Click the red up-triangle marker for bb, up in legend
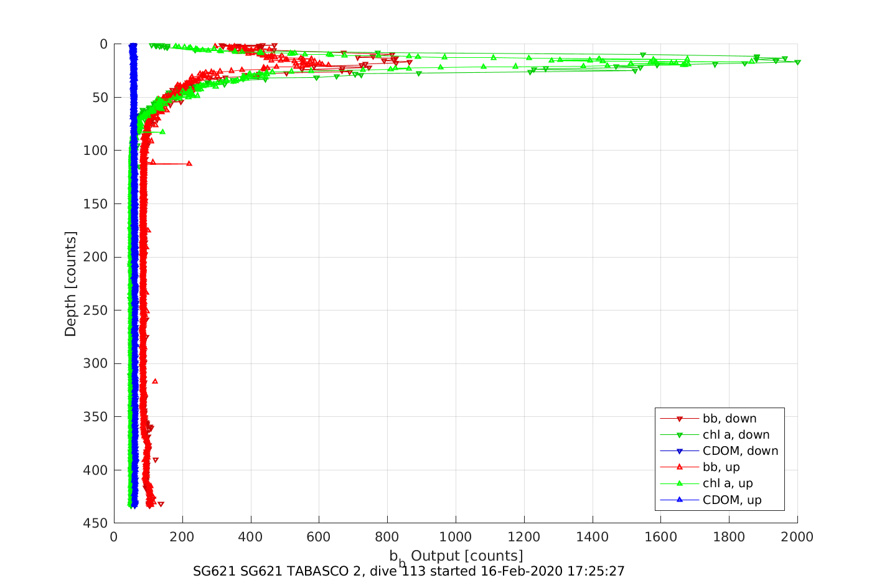 coord(680,467)
